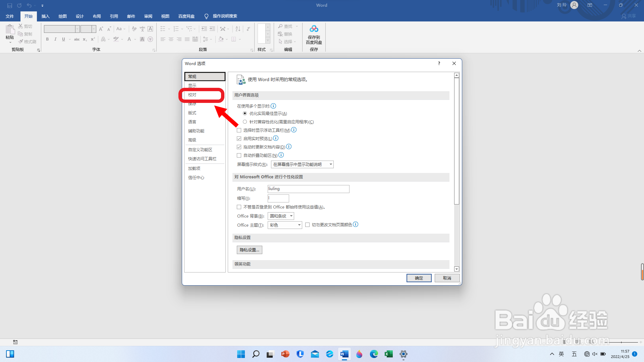Click 共享 button at top right
Viewport: 644px width, 362px height.
pos(629,16)
